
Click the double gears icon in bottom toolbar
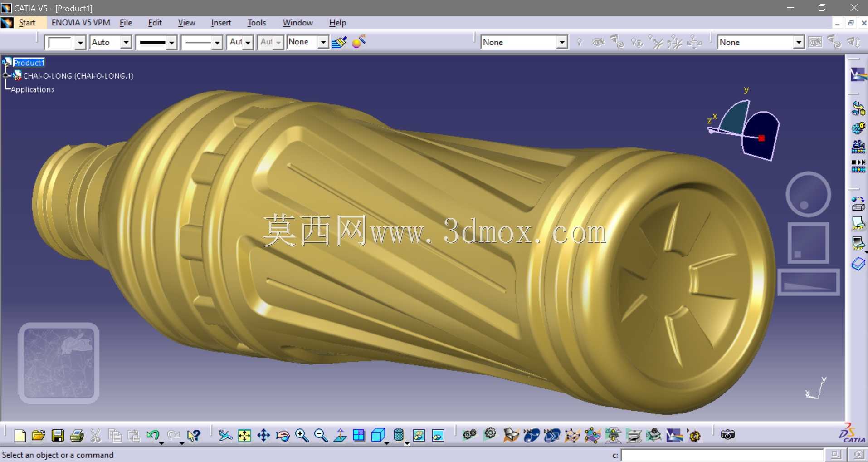coord(469,435)
